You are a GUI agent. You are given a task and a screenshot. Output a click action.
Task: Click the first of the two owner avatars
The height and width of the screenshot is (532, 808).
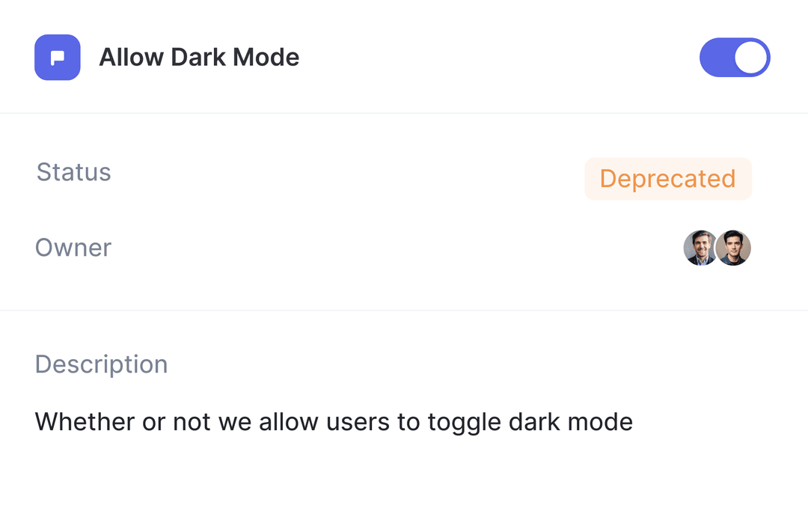click(700, 248)
